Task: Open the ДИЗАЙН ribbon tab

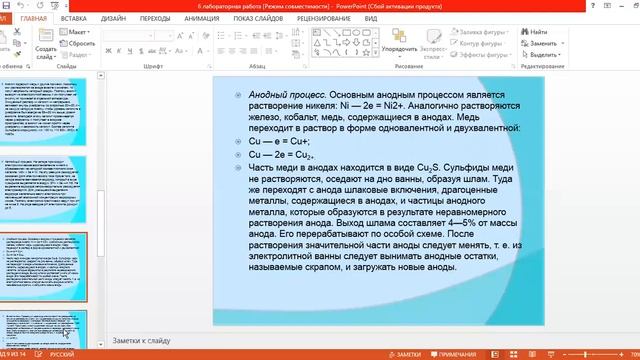Action: (113, 18)
